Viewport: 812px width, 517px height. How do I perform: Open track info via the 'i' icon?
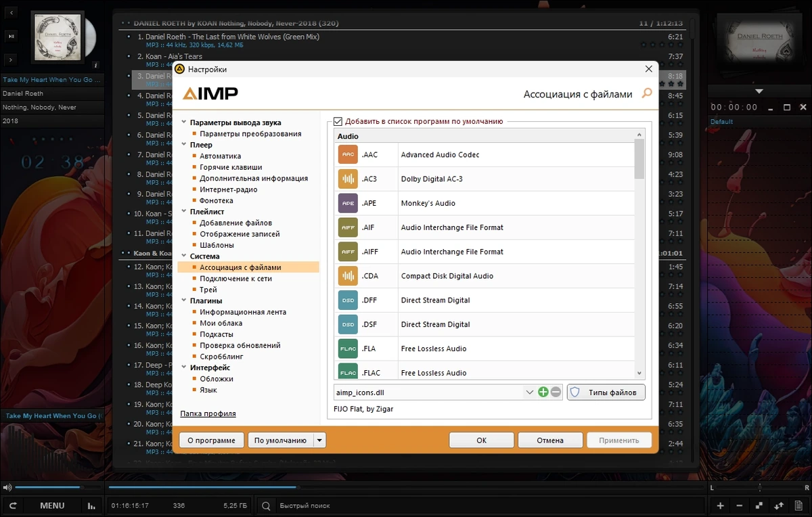coord(96,65)
